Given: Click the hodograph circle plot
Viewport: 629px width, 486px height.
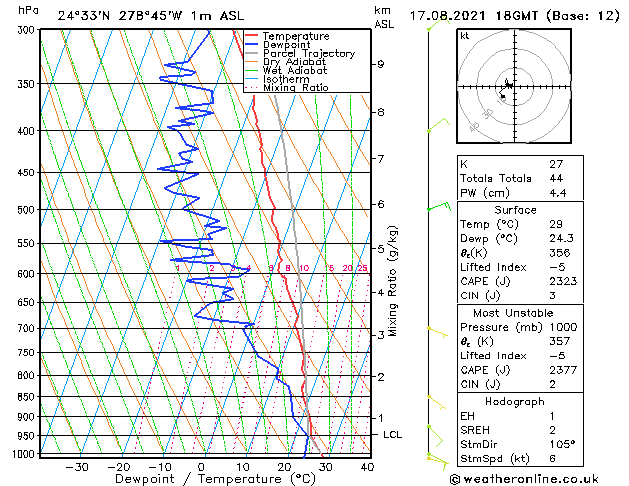Looking at the screenshot, I should (x=514, y=86).
